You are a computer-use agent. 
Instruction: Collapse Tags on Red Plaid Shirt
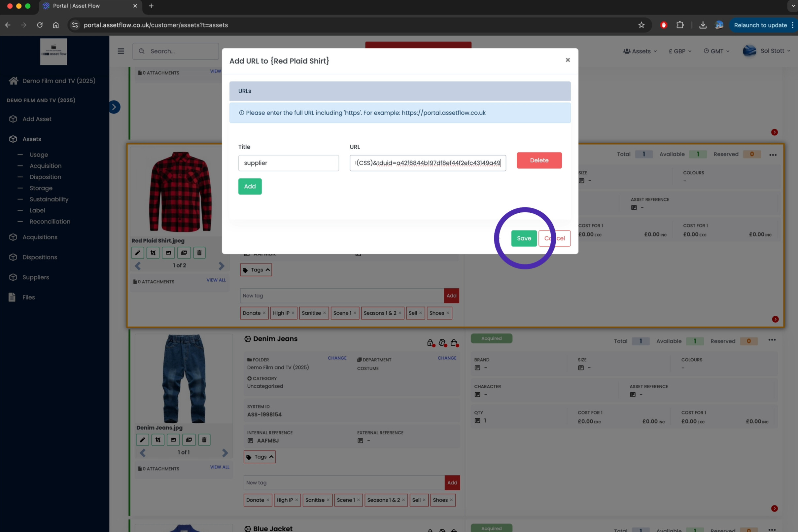click(256, 270)
